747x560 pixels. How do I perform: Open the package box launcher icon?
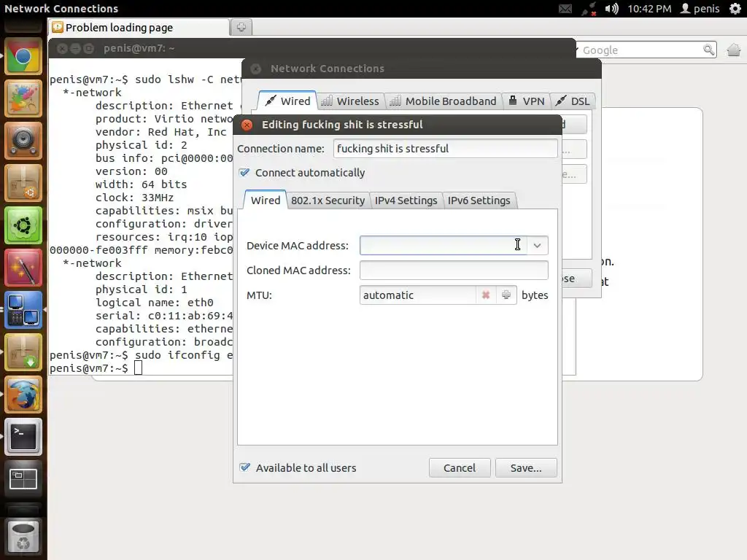(x=23, y=183)
